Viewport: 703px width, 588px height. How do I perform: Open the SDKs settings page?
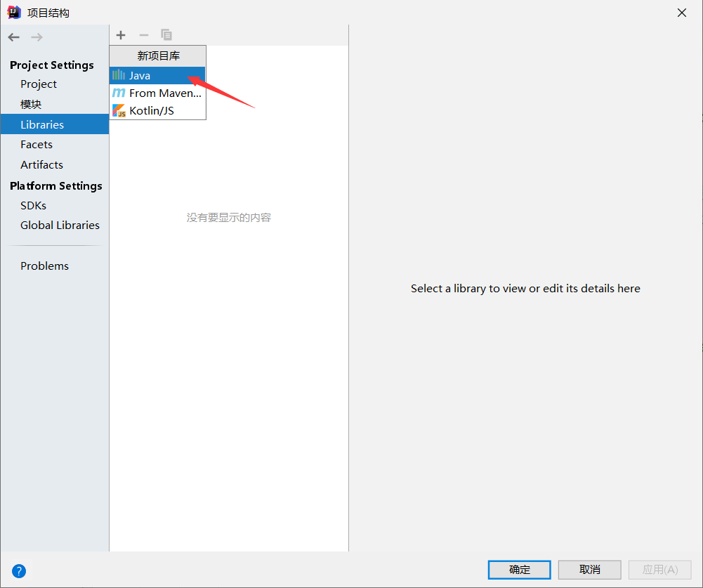pos(33,205)
